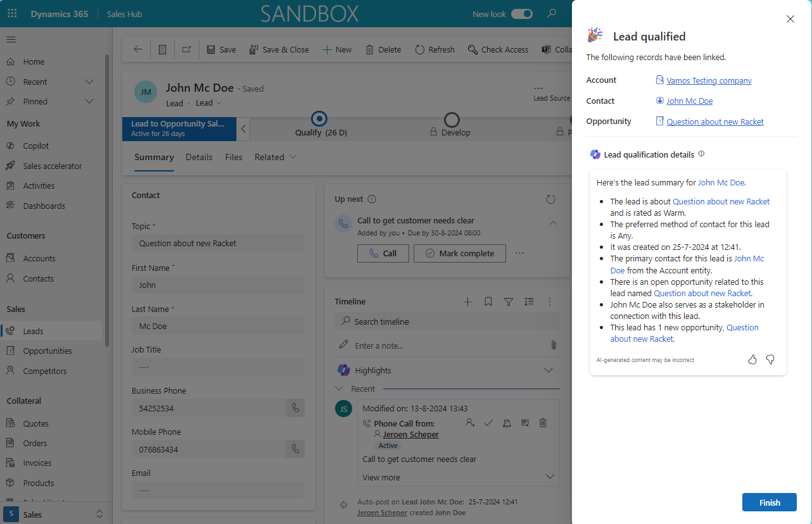Screen dimensions: 812x524
Task: Click the Mark complete button
Action: 460,253
